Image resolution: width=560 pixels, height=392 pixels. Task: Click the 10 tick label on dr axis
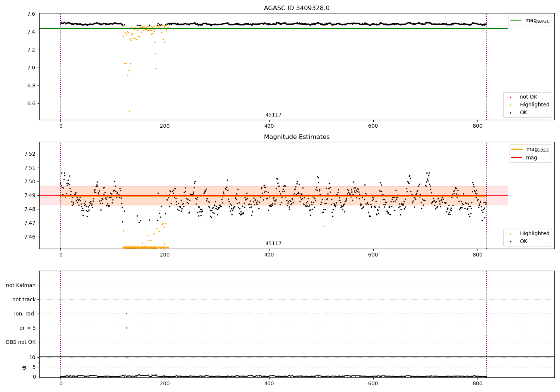click(x=32, y=357)
